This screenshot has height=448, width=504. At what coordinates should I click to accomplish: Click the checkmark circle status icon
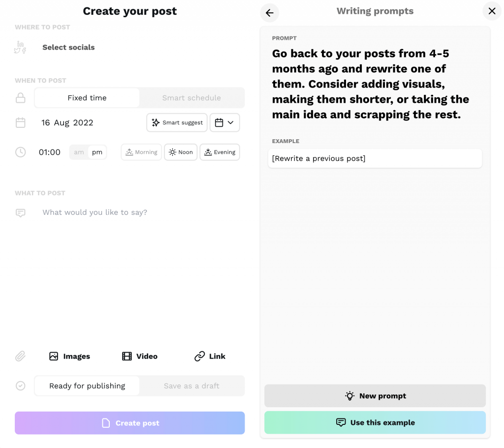(x=21, y=386)
